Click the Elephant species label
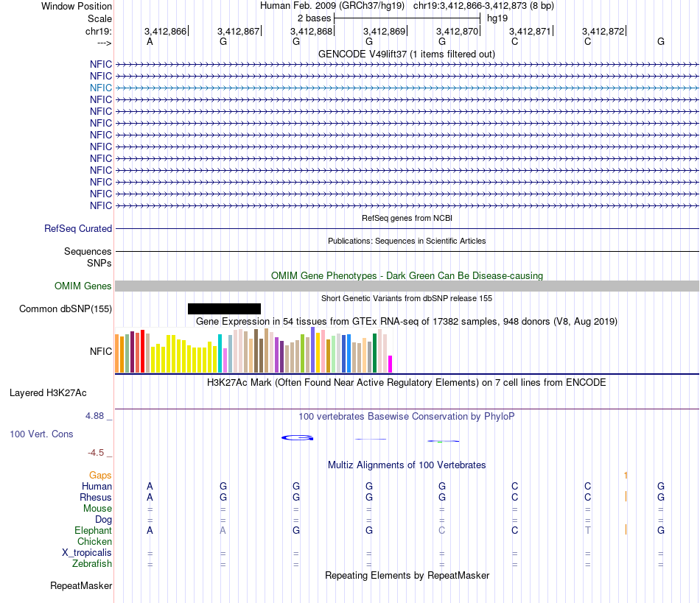Viewport: 700px width, 603px height. [x=93, y=530]
